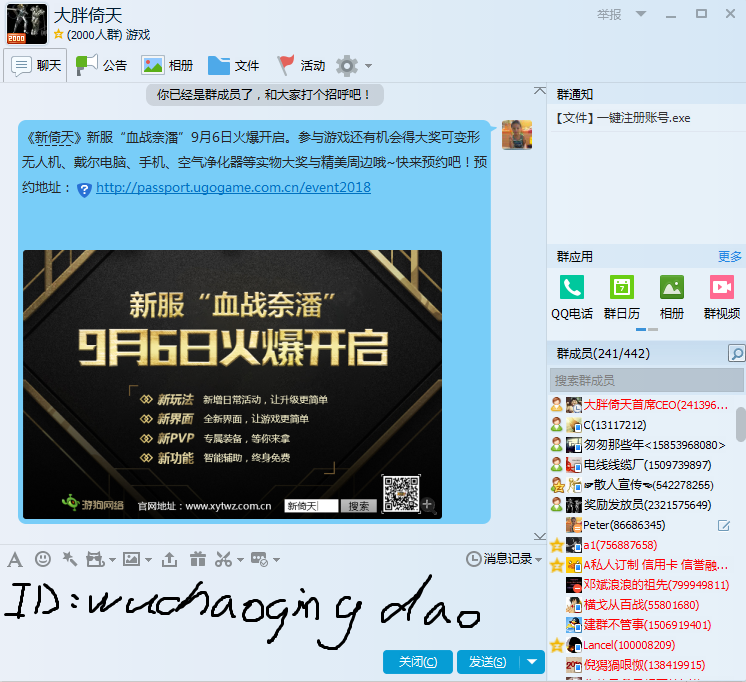This screenshot has width=746, height=682.
Task: Click the settings gear icon in top bar
Action: (x=347, y=66)
